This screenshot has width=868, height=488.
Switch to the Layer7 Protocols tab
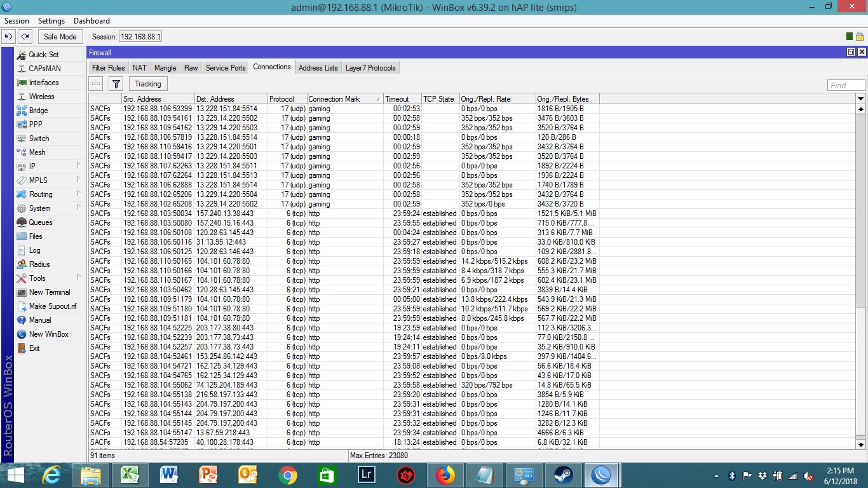pos(370,68)
